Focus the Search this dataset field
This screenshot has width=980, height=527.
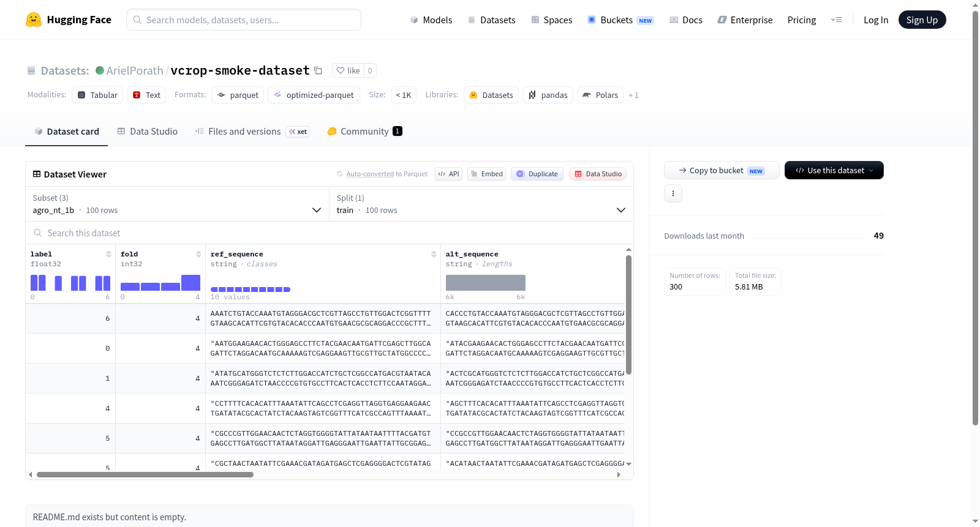330,233
